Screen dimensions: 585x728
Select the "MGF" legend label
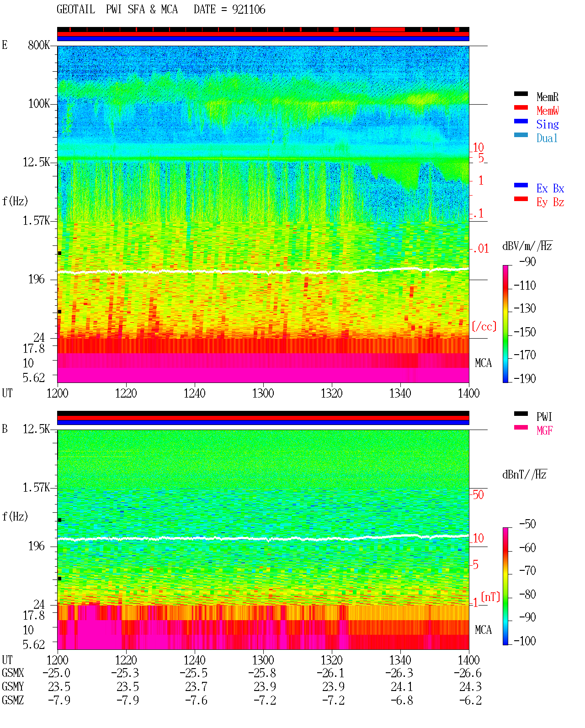tap(544, 430)
